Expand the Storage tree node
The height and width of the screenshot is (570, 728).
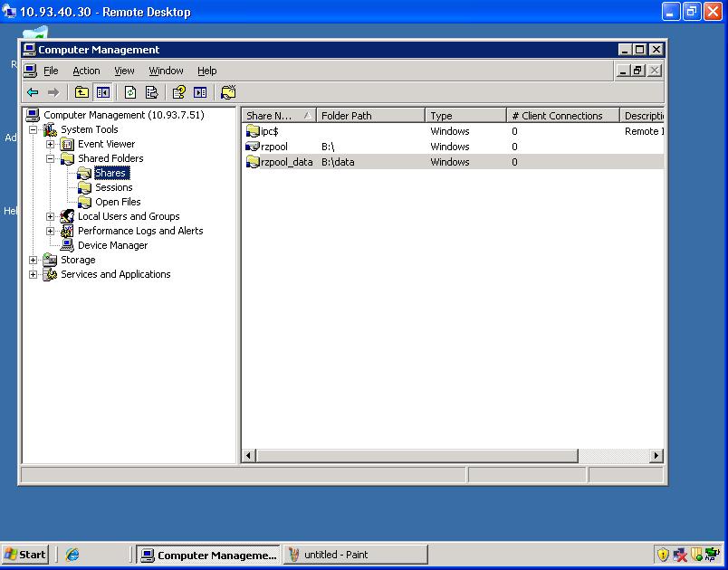coord(34,260)
